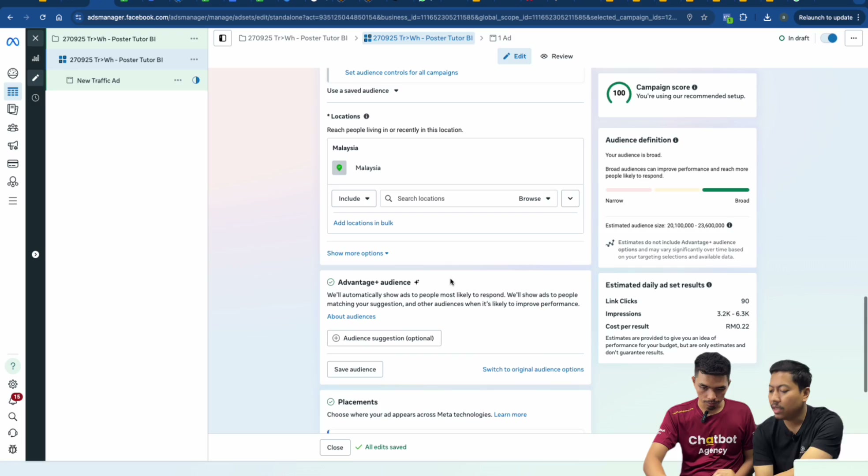Open the all tools hamburger menu icon
The image size is (868, 476).
pos(13,201)
